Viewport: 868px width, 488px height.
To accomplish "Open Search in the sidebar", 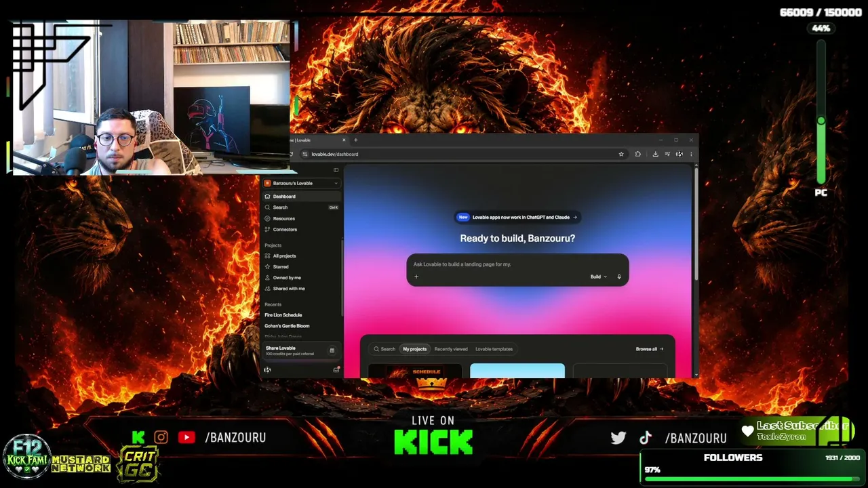I will point(301,207).
